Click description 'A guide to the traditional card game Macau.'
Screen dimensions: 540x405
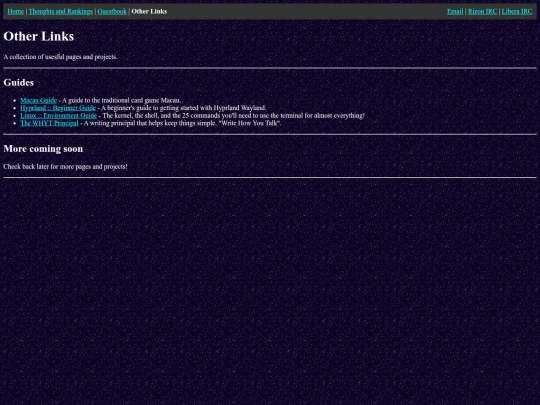[121, 100]
